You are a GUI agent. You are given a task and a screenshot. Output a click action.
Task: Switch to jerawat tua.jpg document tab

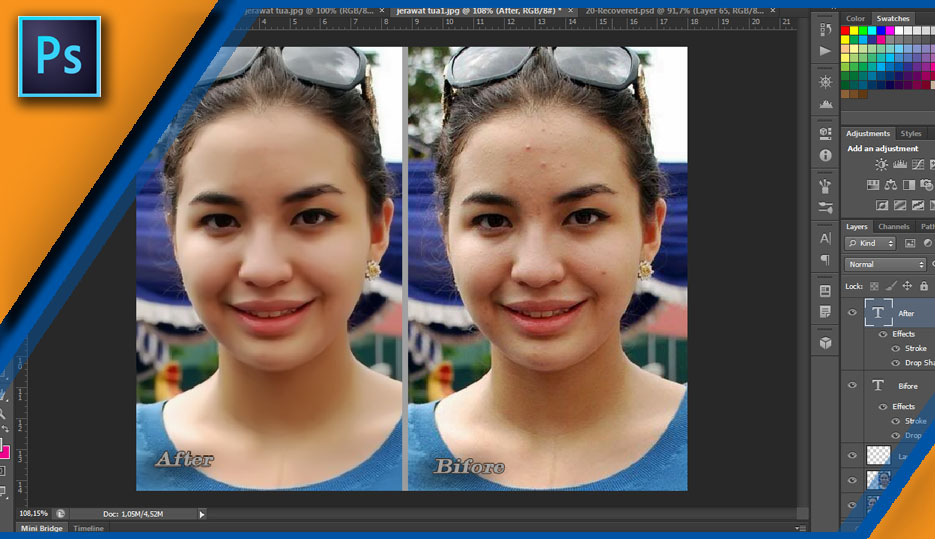309,11
